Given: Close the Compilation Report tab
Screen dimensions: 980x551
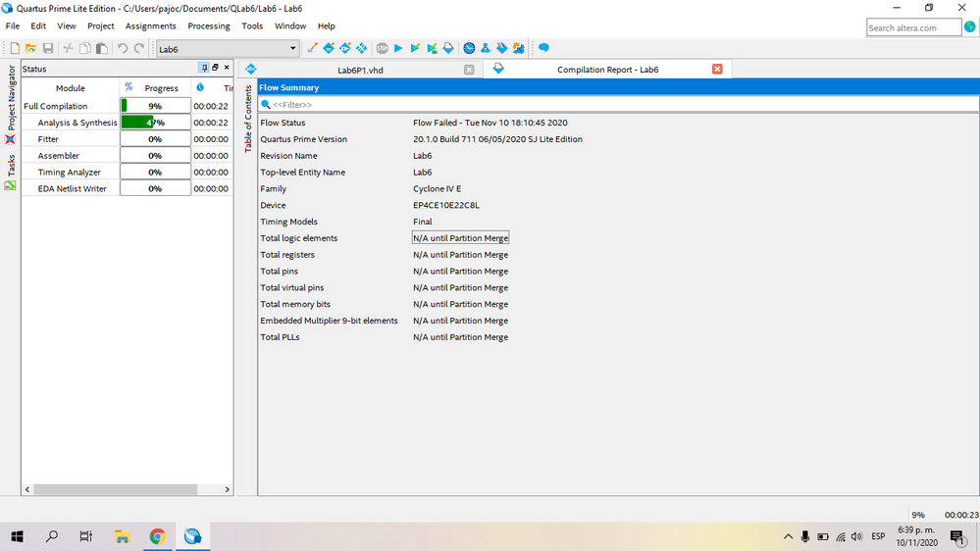Looking at the screenshot, I should tap(717, 70).
